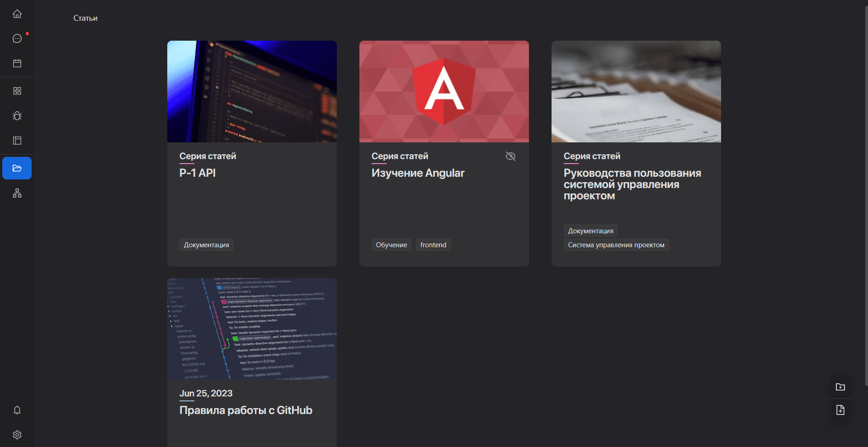Open the board layout icon in sidebar
The width and height of the screenshot is (868, 447).
[x=17, y=141]
